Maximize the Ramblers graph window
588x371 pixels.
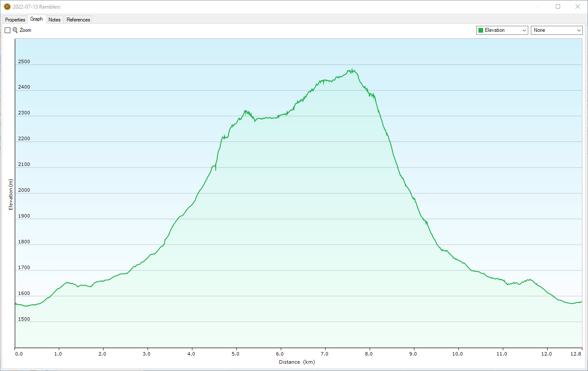coord(558,6)
